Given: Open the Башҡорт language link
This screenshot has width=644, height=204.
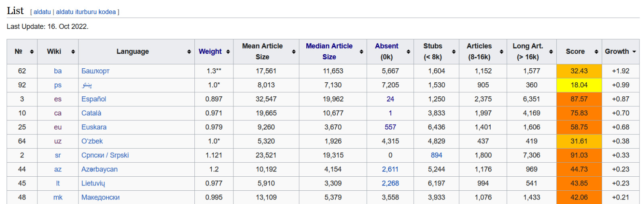Looking at the screenshot, I should [x=95, y=71].
